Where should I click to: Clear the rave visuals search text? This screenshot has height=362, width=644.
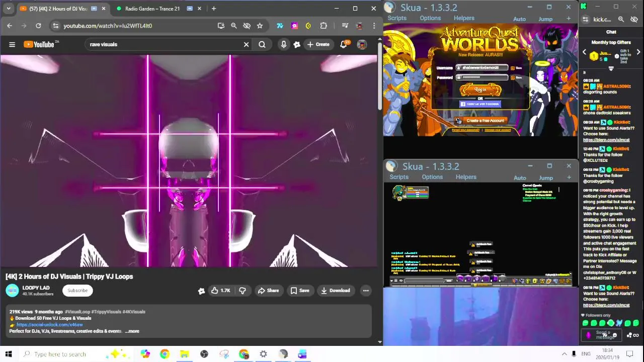point(246,44)
